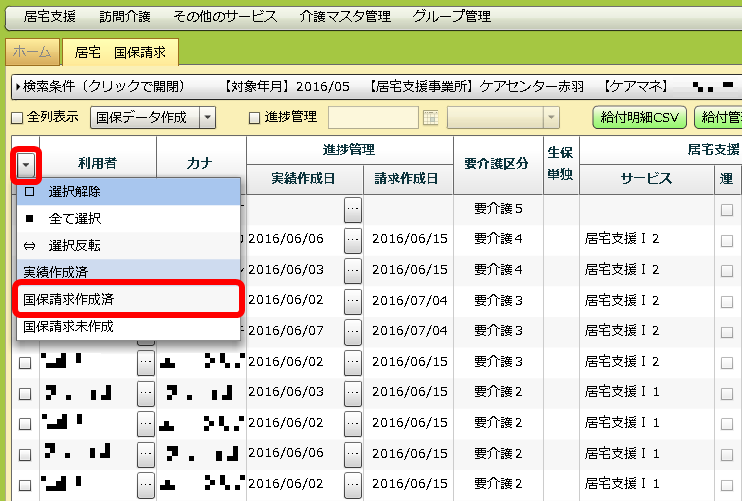Click the 給付明細CSV button

[639, 118]
